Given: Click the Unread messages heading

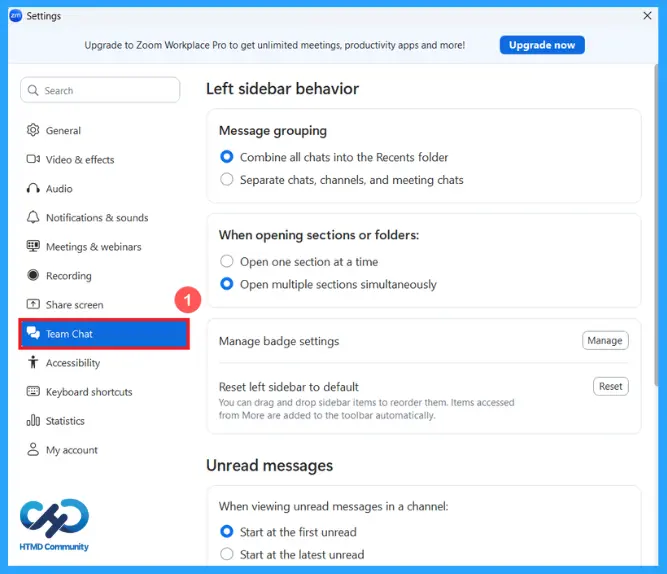Looking at the screenshot, I should coord(269,465).
